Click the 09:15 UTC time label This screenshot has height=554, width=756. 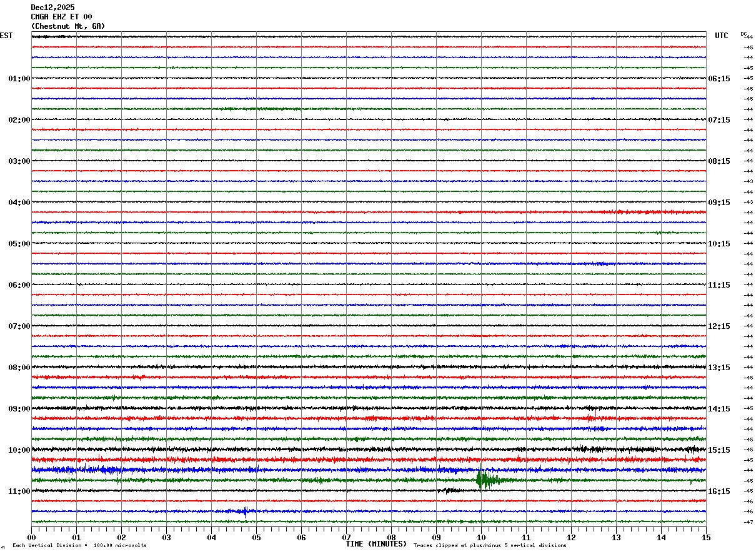[719, 203]
